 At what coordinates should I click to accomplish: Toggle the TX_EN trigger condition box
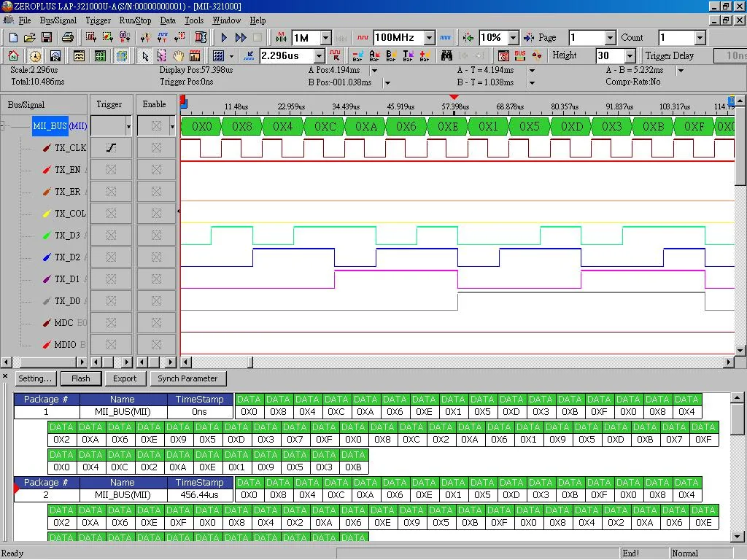(111, 169)
